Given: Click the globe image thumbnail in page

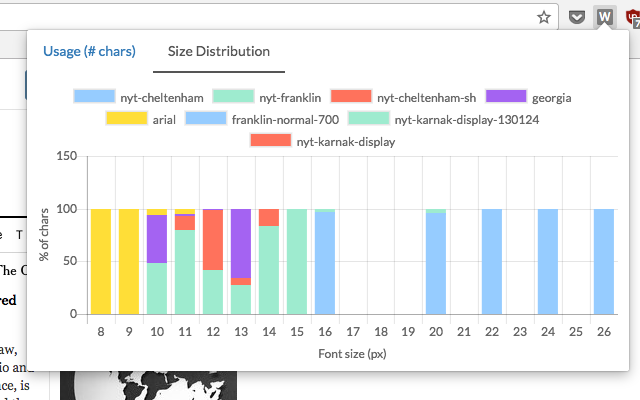Looking at the screenshot, I should tap(149, 385).
